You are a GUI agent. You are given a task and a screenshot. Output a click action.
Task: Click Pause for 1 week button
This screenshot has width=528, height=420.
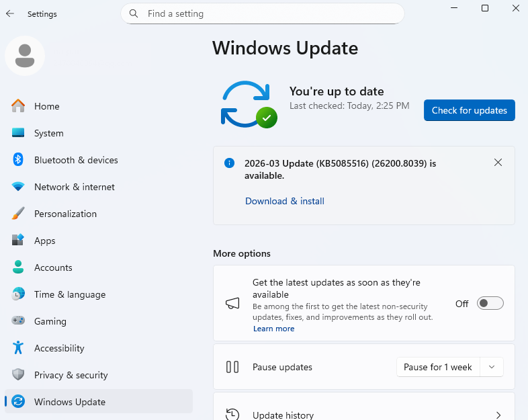pyautogui.click(x=438, y=367)
